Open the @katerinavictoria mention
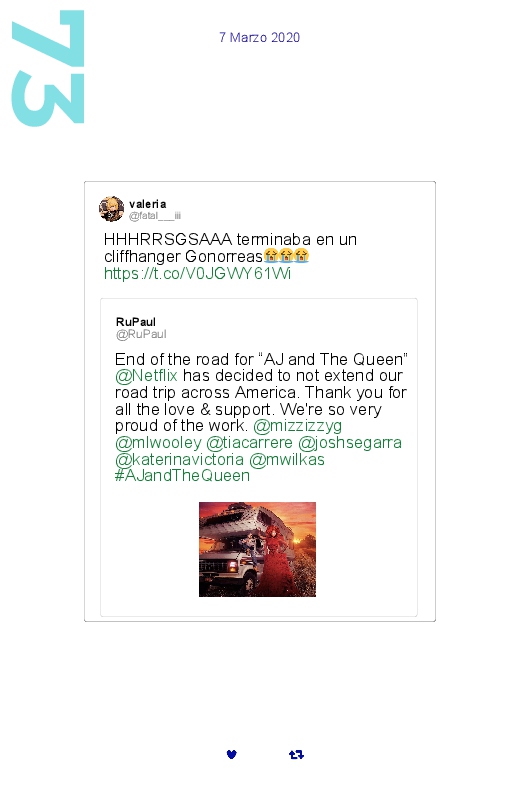 pos(179,459)
